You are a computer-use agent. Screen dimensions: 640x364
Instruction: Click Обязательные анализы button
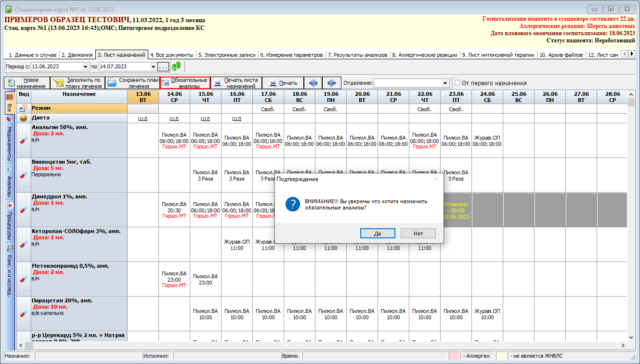[x=185, y=83]
